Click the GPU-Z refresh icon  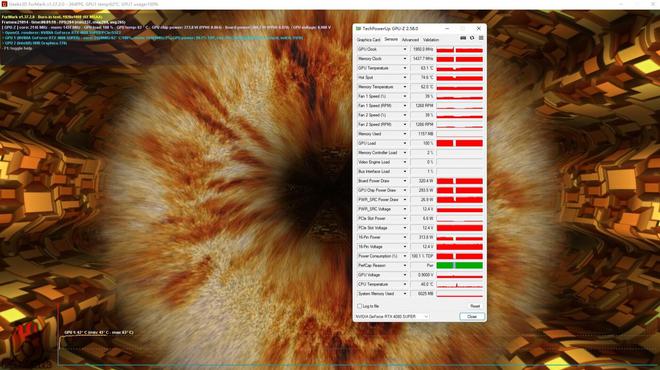click(472, 38)
